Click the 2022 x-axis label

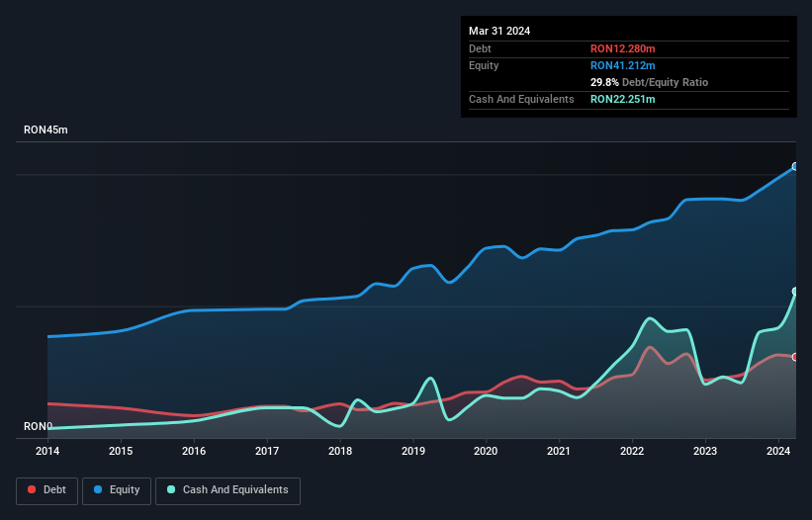tap(632, 451)
